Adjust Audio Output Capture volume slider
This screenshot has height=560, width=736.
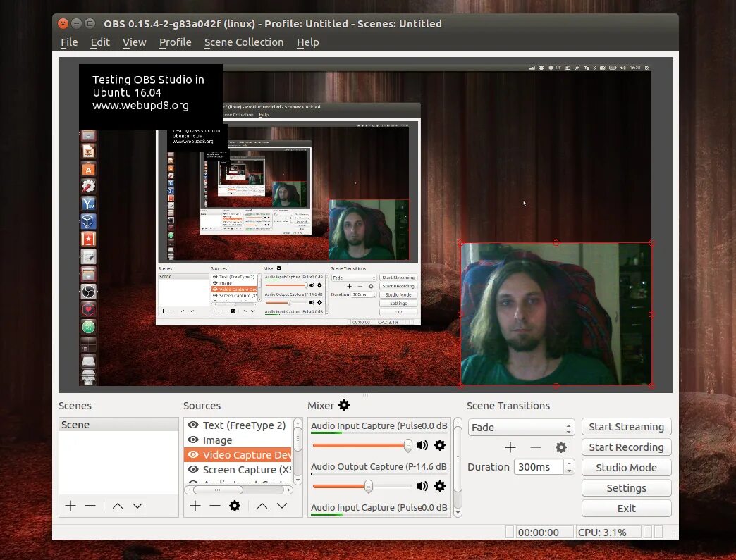click(362, 486)
